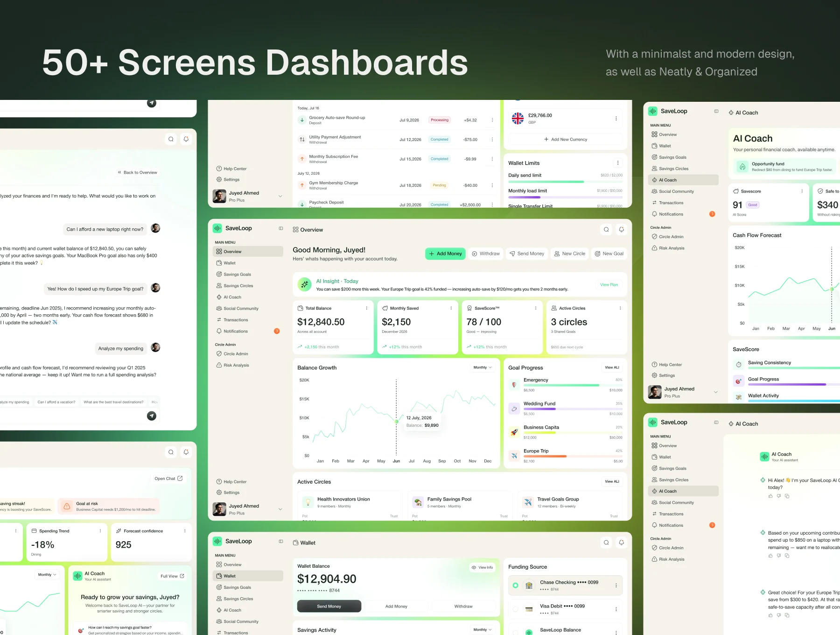Screen dimensions: 840x635
Task: Click the 'Can I afford a vacation?' suggestion chip
Action: 56,402
